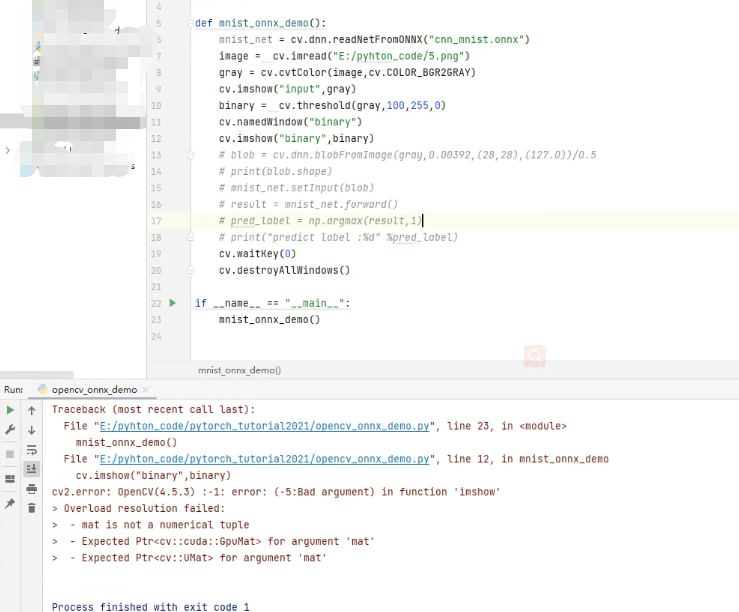Screen dimensions: 739x612
Task: Click commented mnist_net.setInput(blob) line
Action: pos(296,188)
